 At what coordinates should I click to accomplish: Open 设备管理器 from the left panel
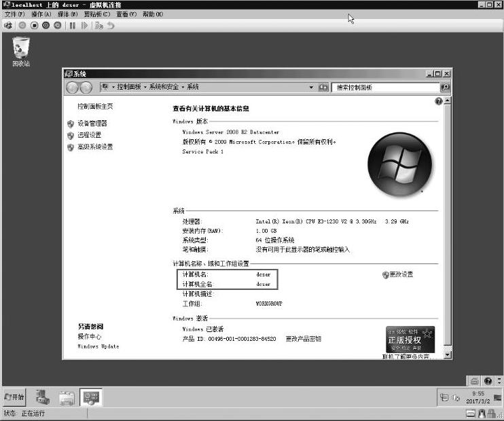pos(92,124)
